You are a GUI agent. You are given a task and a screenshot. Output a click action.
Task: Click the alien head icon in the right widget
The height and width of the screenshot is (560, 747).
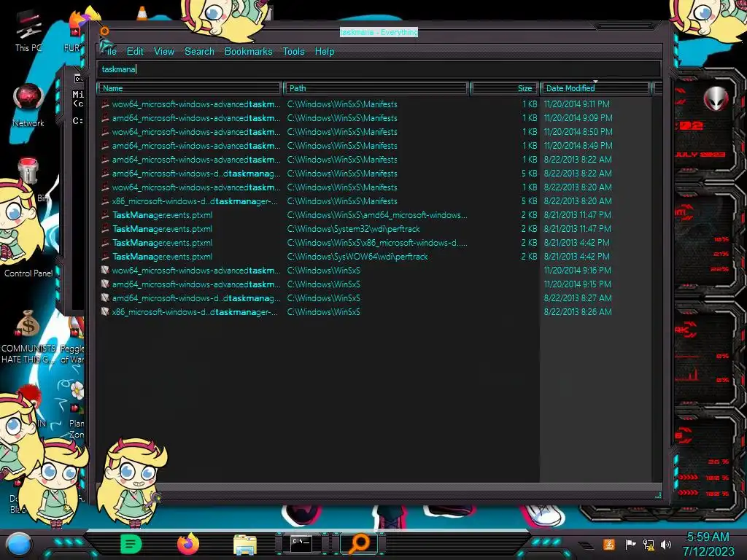pos(716,99)
